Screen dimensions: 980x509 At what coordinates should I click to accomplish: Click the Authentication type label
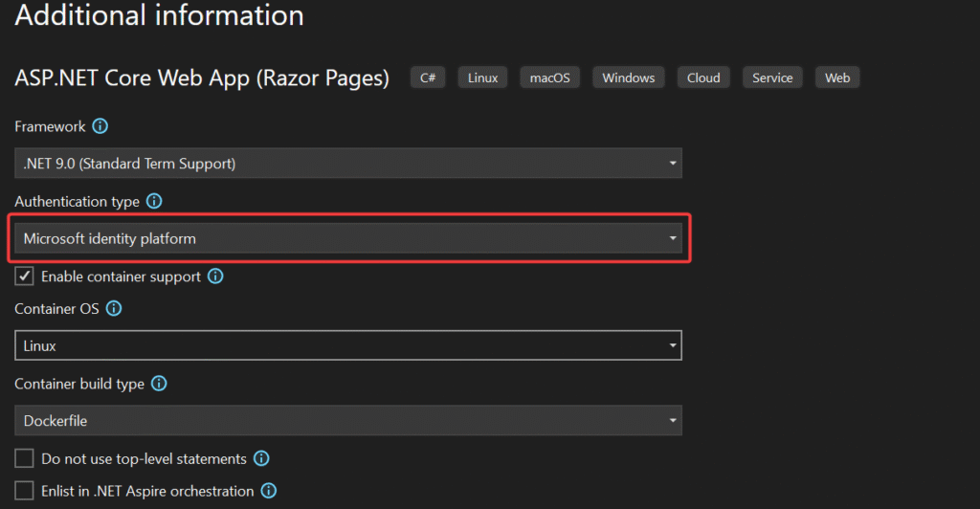click(77, 202)
